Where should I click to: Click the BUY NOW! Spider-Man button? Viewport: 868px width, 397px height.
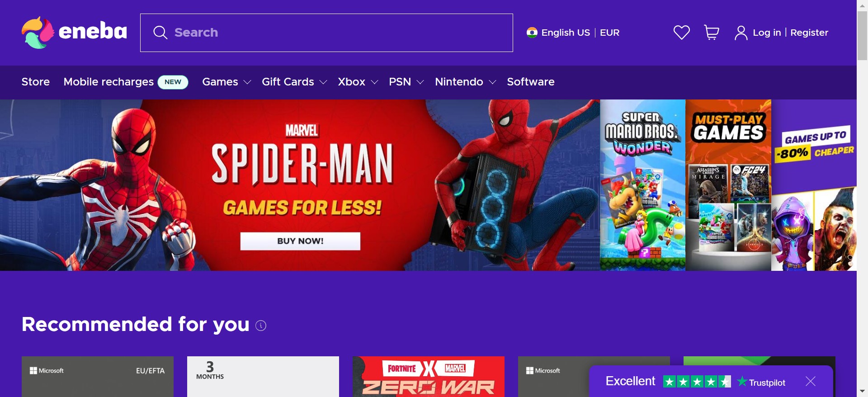[300, 241]
